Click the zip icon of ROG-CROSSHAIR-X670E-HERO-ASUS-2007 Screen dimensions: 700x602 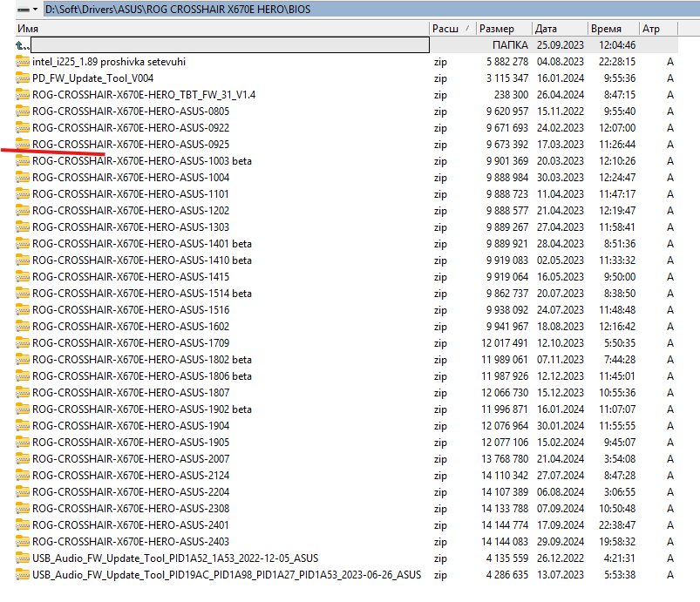pos(23,458)
